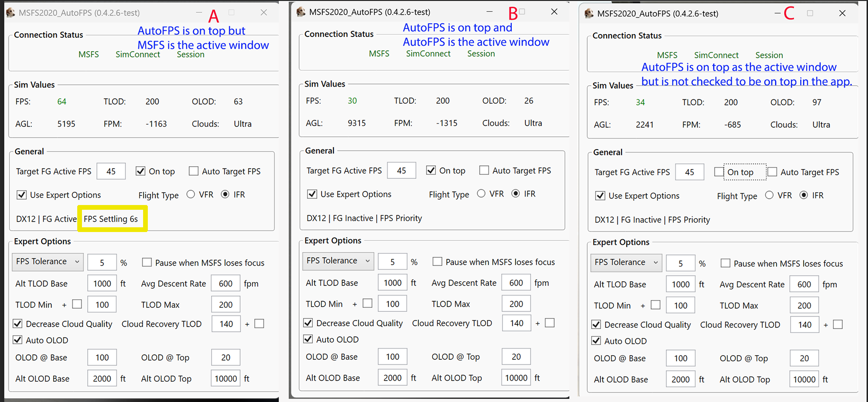Click the TLOD Max field in window B
This screenshot has width=868, height=402.
(516, 304)
